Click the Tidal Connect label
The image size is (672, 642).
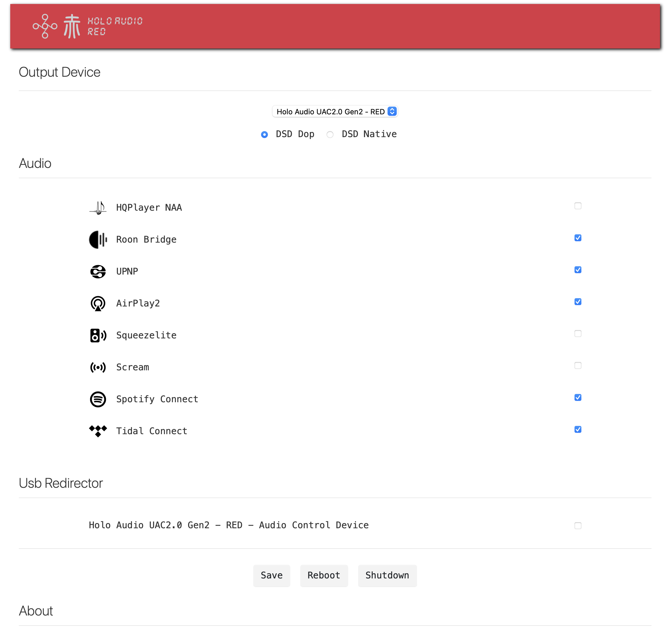(152, 431)
